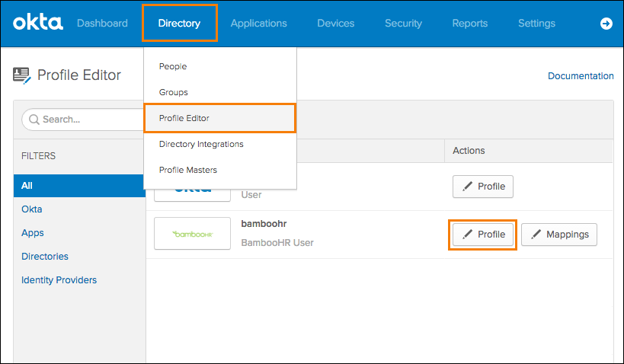Filter by Identity Providers
Image resolution: width=624 pixels, height=364 pixels.
coord(59,280)
